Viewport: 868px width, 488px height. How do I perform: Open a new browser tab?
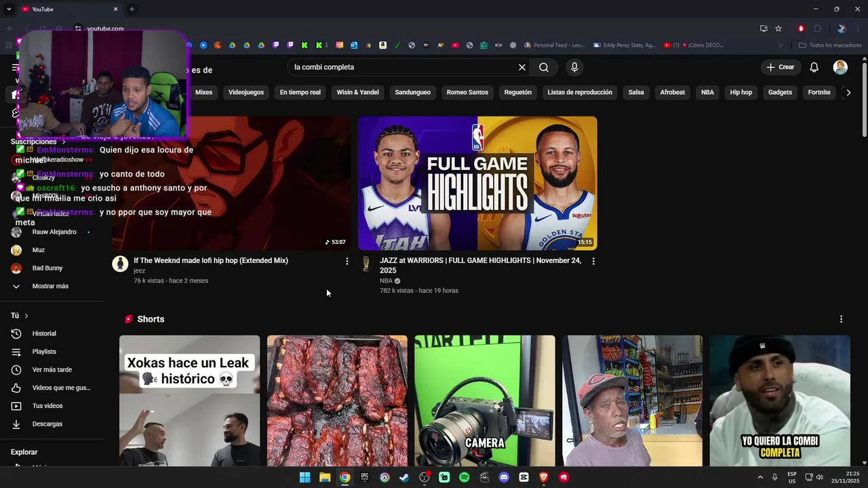click(x=132, y=9)
